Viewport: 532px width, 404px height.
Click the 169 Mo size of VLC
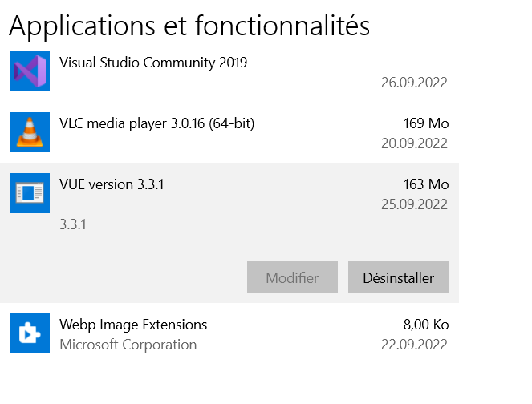coord(426,123)
